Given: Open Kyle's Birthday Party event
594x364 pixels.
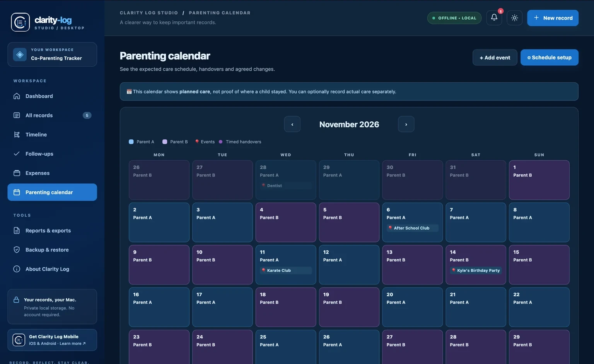Looking at the screenshot, I should click(x=476, y=270).
